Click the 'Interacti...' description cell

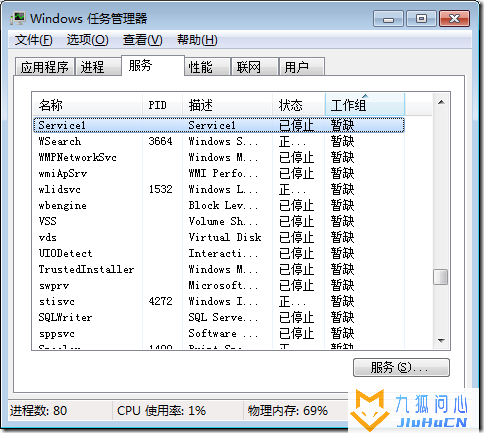(x=223, y=253)
